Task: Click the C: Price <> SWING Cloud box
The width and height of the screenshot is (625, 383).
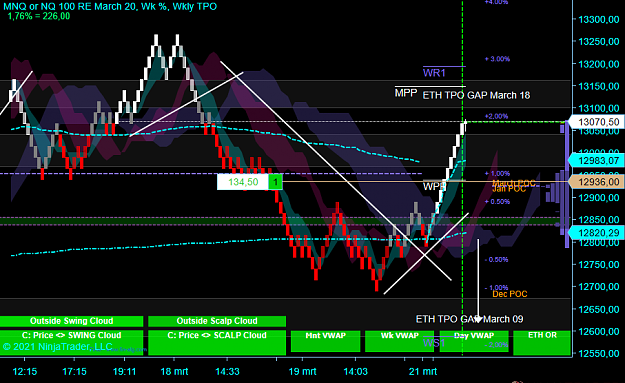Action: pos(71,342)
